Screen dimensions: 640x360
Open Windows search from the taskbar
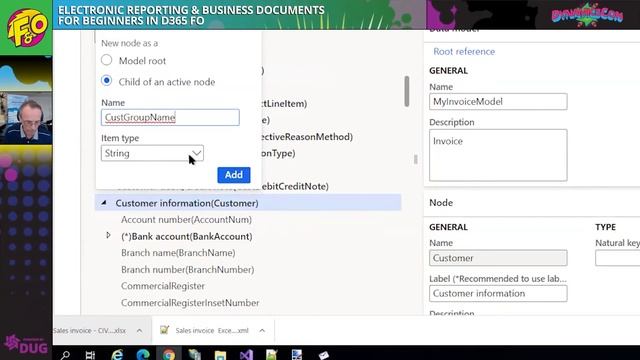click(65, 355)
